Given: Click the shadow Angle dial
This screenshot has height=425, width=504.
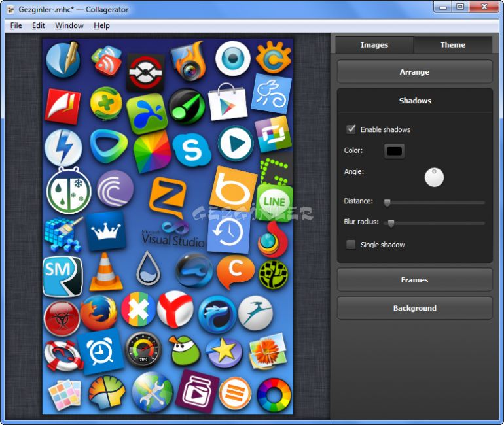Looking at the screenshot, I should (x=434, y=177).
